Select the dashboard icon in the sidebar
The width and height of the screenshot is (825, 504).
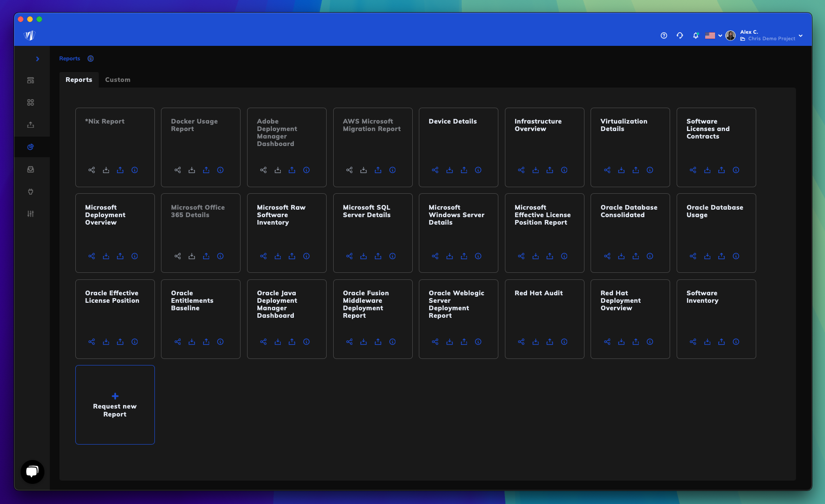pyautogui.click(x=31, y=80)
